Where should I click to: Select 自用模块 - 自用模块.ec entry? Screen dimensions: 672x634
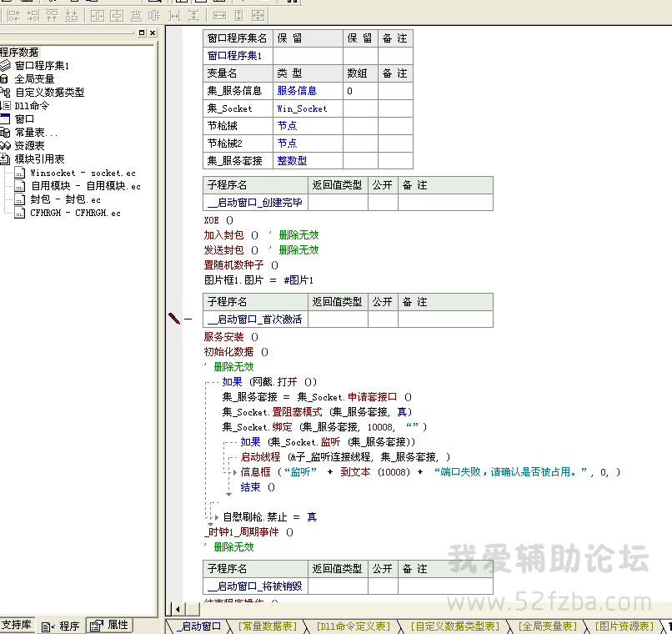point(86,186)
